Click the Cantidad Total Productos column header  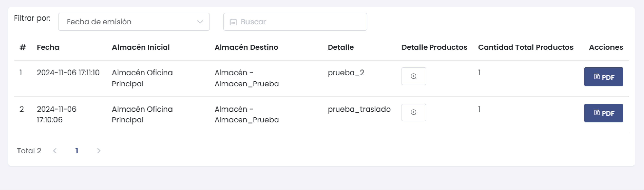click(526, 47)
